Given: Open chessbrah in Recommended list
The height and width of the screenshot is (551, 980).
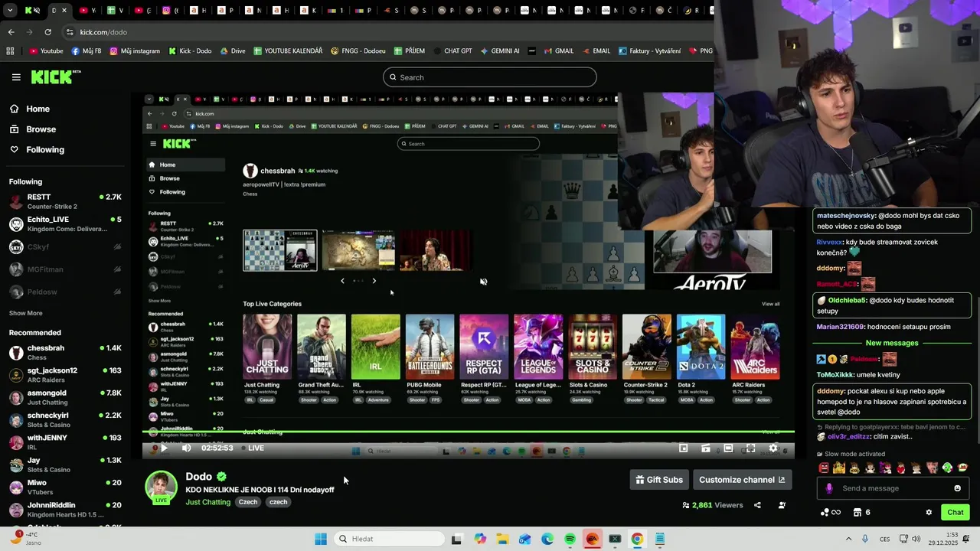Looking at the screenshot, I should pyautogui.click(x=65, y=353).
